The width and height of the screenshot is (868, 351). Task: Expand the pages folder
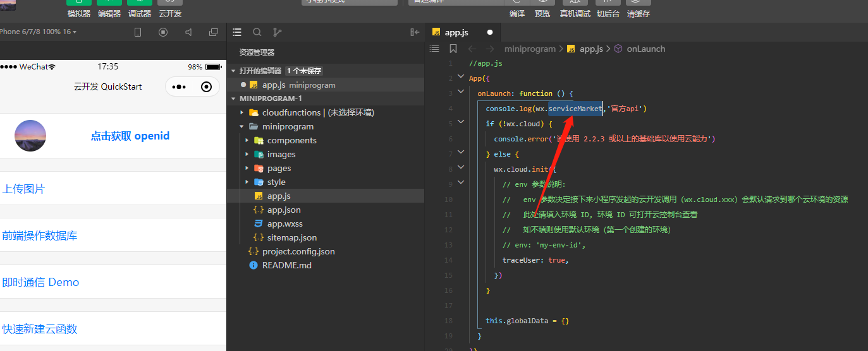(x=247, y=168)
